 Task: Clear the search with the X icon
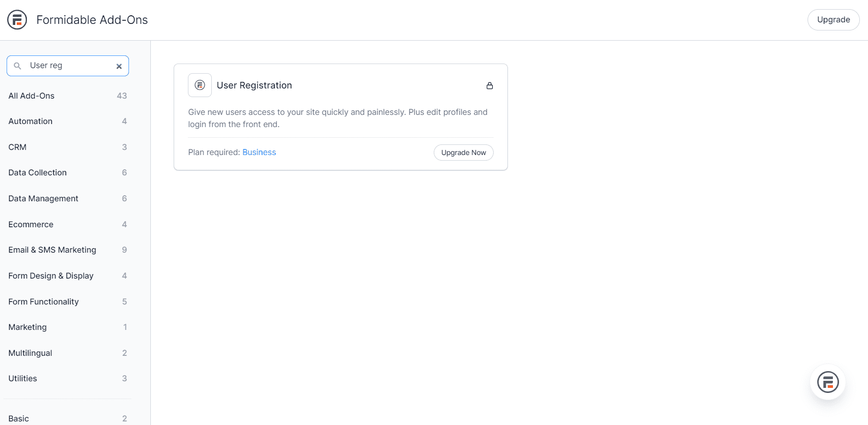(119, 66)
